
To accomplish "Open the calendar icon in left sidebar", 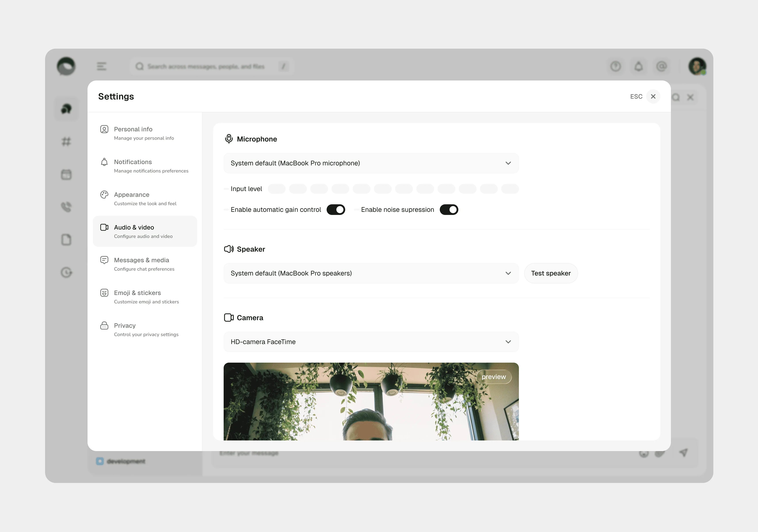I will pyautogui.click(x=66, y=174).
